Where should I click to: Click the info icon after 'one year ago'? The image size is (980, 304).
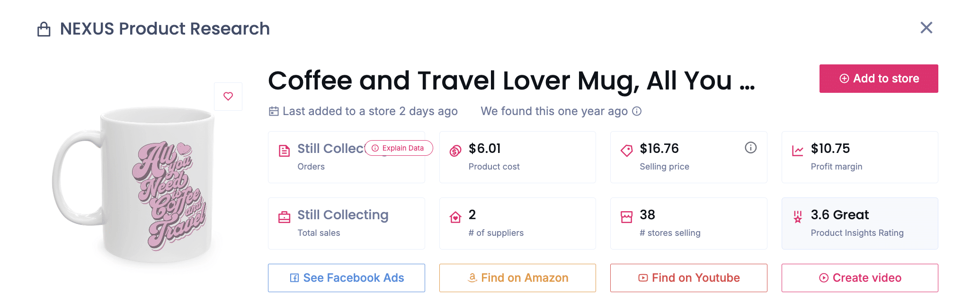tap(638, 111)
